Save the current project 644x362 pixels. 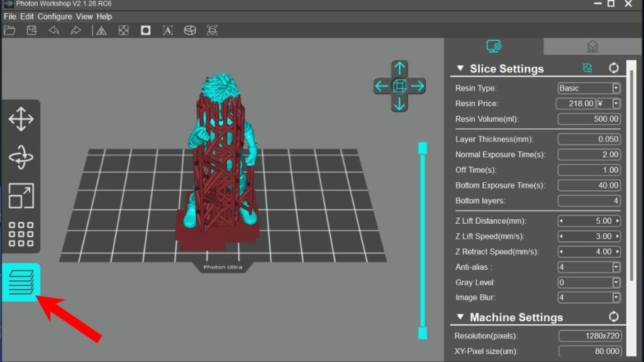tap(31, 30)
